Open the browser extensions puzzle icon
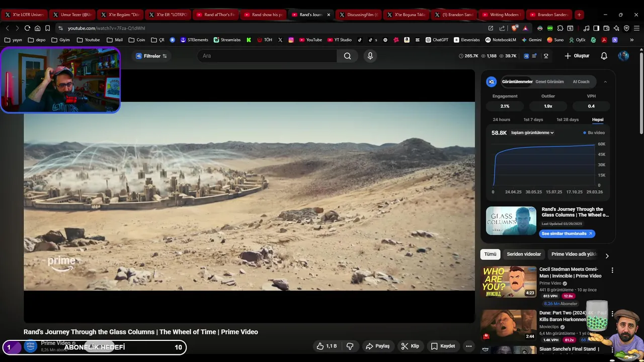This screenshot has height=362, width=644. click(560, 28)
